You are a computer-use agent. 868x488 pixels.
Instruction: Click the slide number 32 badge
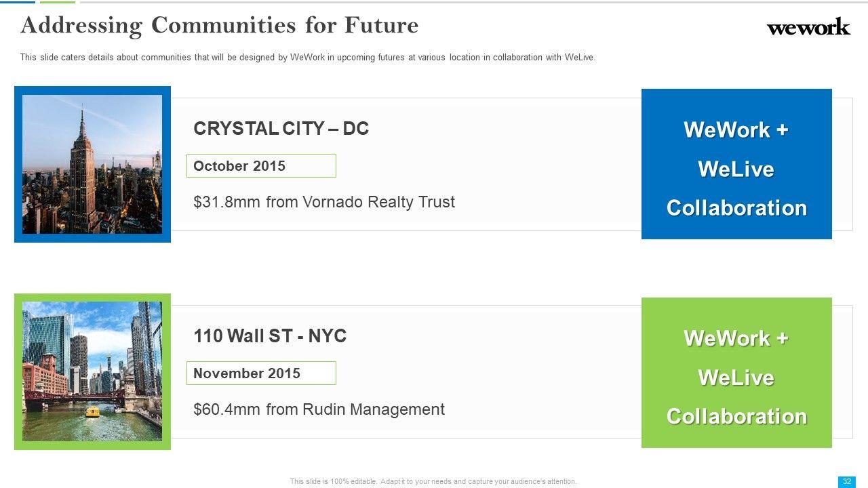click(846, 481)
